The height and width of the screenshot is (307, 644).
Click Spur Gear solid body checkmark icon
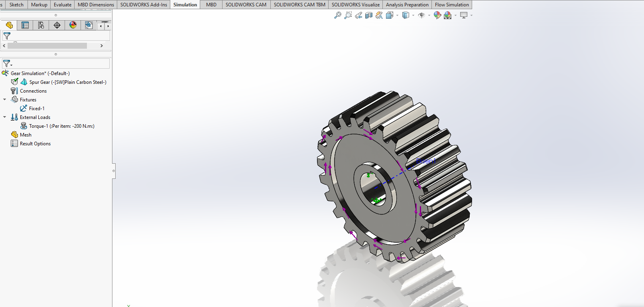(x=15, y=82)
